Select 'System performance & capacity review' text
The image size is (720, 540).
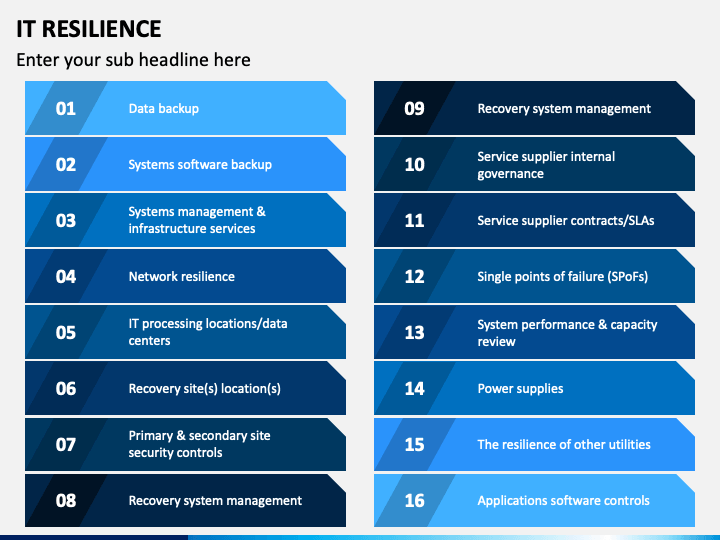point(567,333)
